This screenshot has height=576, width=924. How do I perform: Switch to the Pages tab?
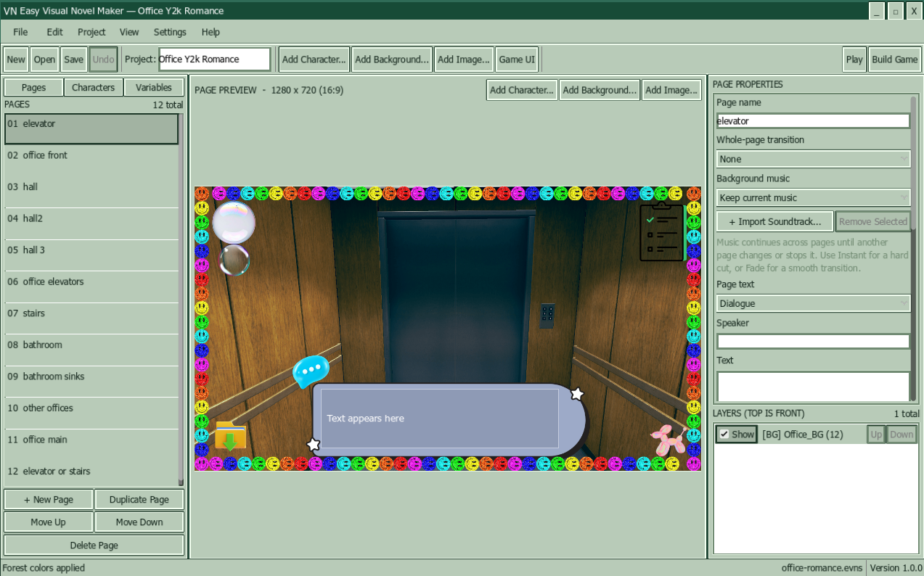[x=33, y=87]
